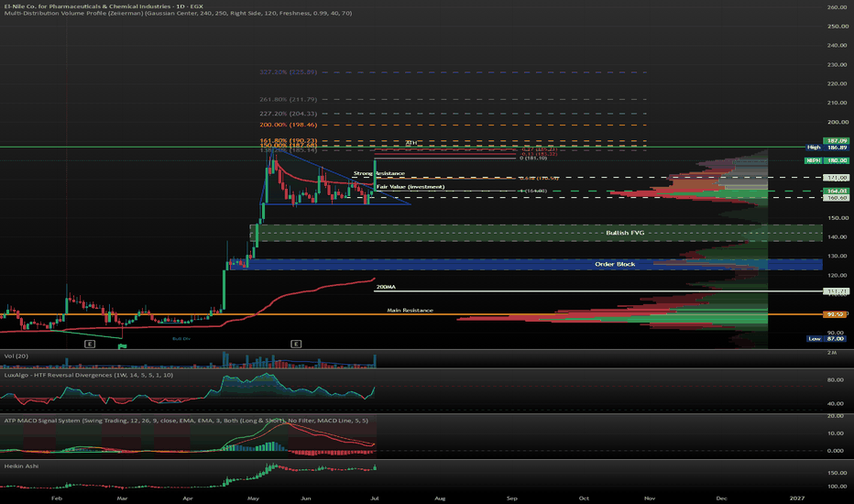Open the Multi-Distribution Volume Profile indicator legend
This screenshot has height=504, width=854.
[178, 13]
